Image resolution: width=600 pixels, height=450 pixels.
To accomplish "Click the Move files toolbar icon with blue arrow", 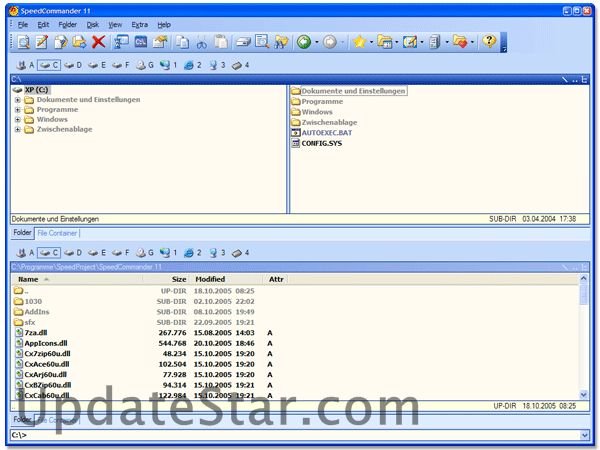I will coord(79,42).
